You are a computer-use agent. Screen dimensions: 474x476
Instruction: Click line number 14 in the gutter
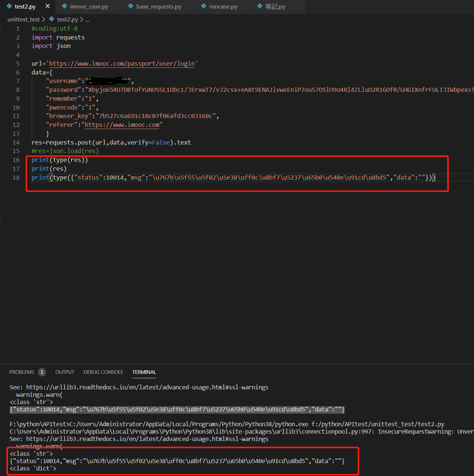[x=16, y=142]
